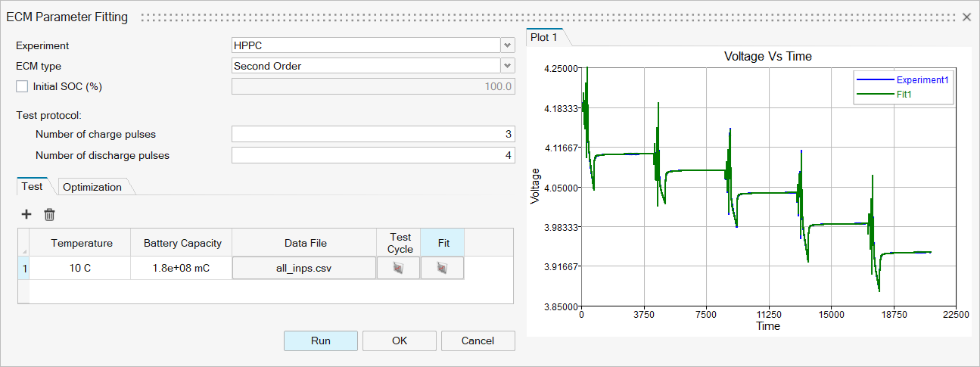The width and height of the screenshot is (980, 367).
Task: Switch to the Optimization tab
Action: [92, 187]
